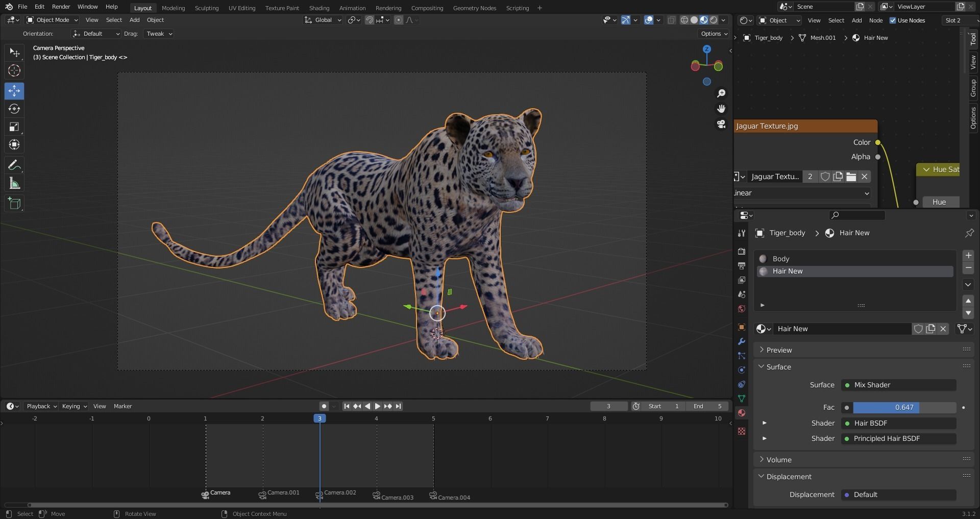Open the Orientation Default dropdown
Viewport: 980px width, 519px height.
pos(96,34)
